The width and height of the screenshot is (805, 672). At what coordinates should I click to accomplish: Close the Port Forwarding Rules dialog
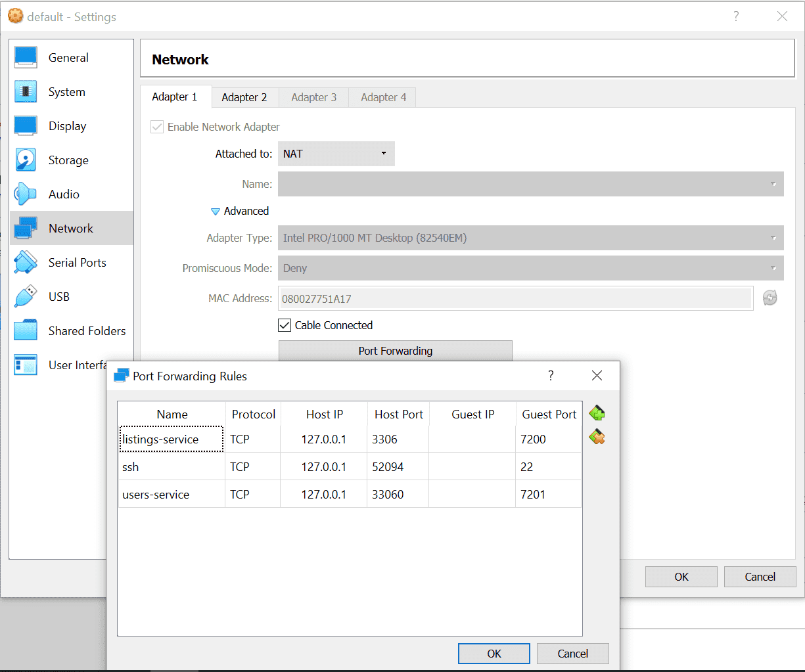[x=597, y=376]
